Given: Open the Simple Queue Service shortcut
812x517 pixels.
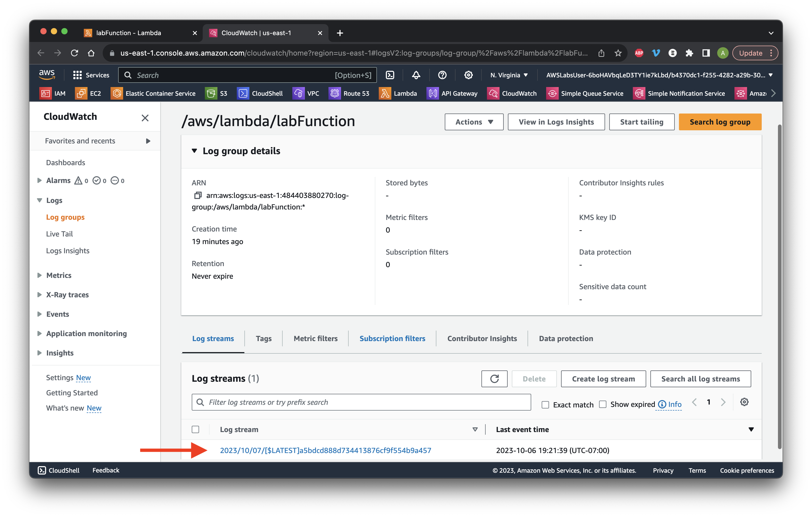Looking at the screenshot, I should click(x=585, y=94).
